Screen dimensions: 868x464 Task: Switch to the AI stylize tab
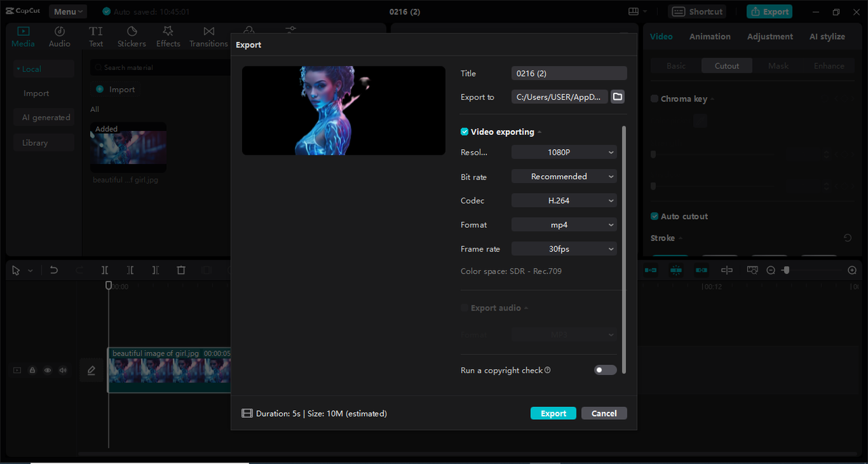827,37
